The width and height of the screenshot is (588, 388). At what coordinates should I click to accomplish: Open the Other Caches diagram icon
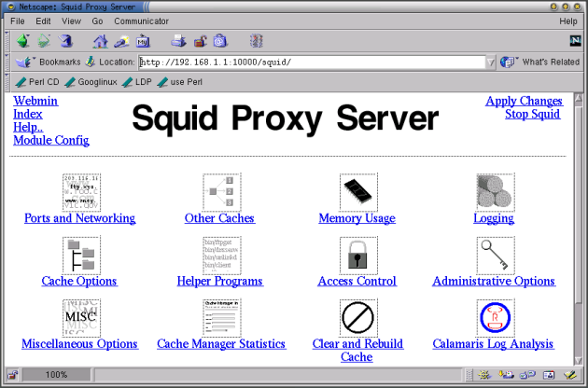point(221,192)
